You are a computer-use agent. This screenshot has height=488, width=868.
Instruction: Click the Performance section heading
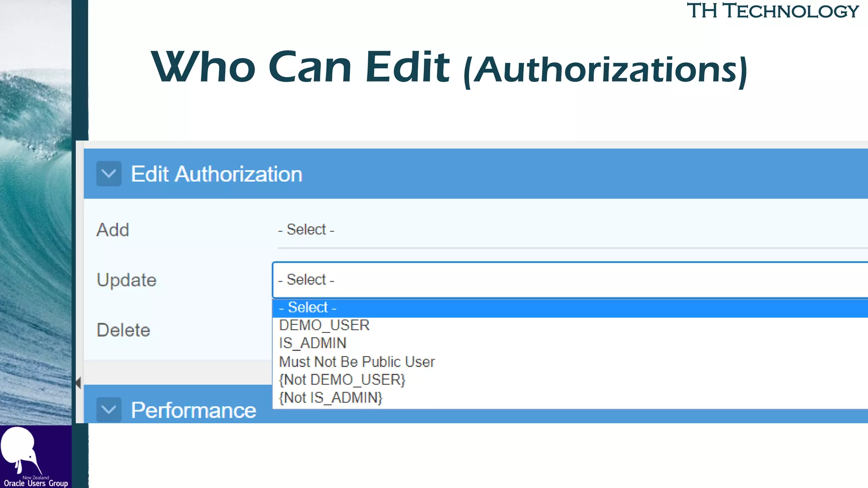[194, 410]
